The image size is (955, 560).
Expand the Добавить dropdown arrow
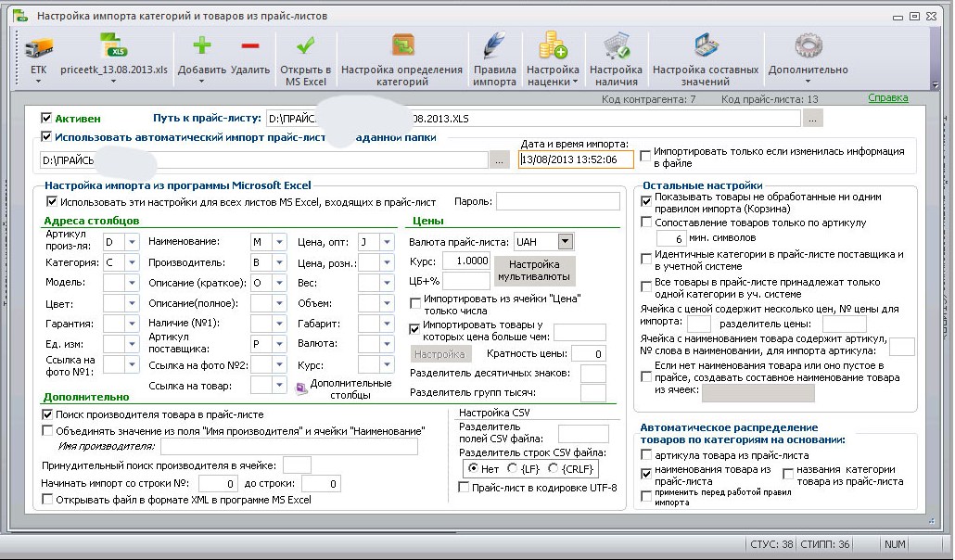(201, 81)
